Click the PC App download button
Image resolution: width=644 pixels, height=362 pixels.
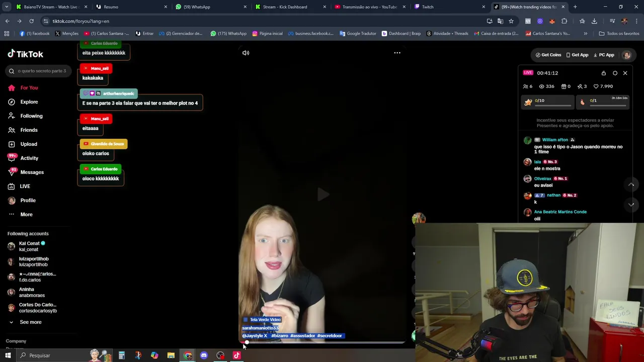click(604, 55)
